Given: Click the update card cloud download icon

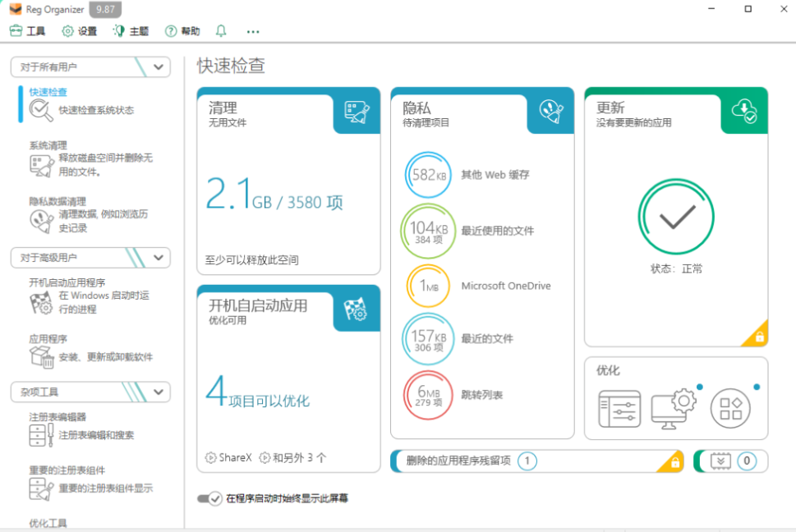Looking at the screenshot, I should click(744, 111).
